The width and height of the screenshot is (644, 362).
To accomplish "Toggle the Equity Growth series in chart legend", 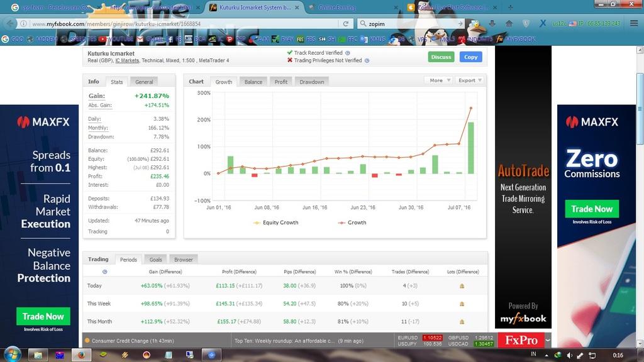I will (x=276, y=222).
